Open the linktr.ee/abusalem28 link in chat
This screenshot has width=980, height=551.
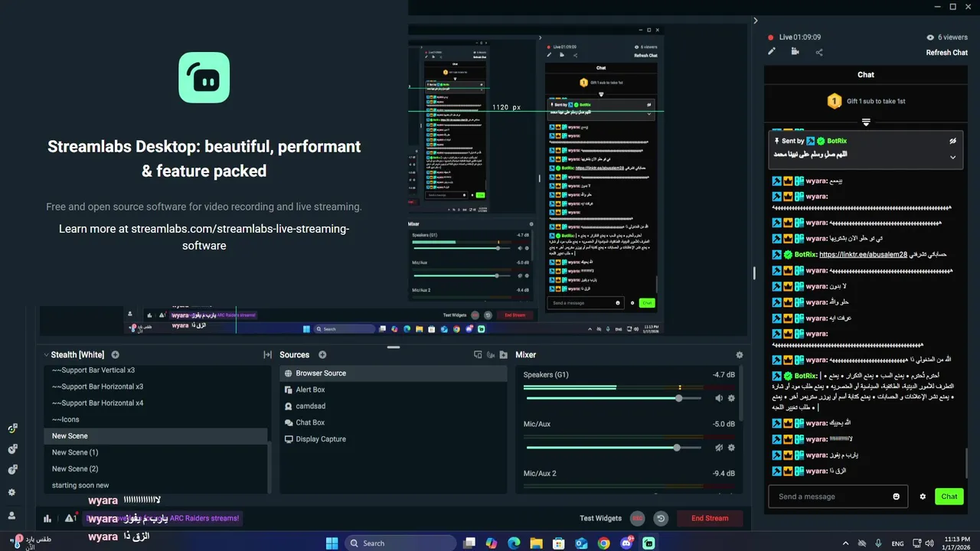pyautogui.click(x=863, y=254)
